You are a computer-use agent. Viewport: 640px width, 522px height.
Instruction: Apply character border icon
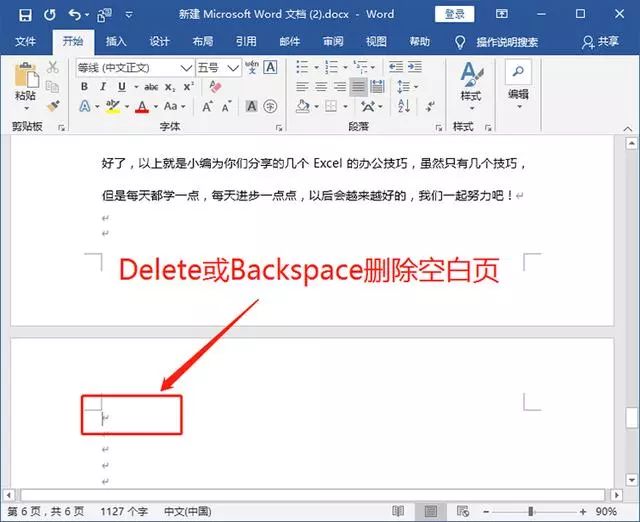[x=271, y=67]
